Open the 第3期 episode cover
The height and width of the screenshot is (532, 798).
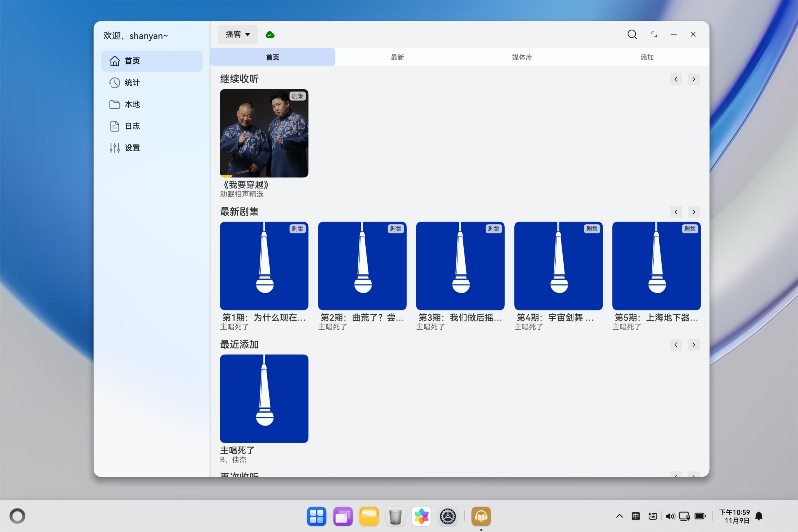(x=460, y=266)
